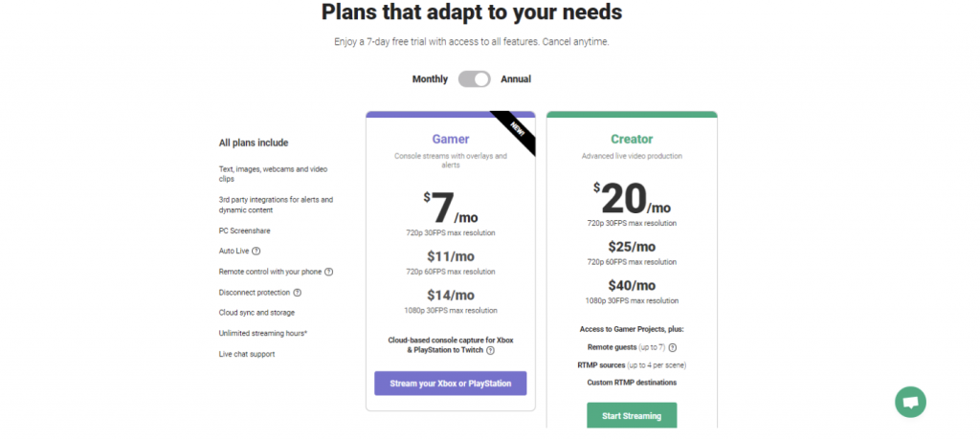Screen dimensions: 980x439
Task: Show info for Cloud-based console capture
Action: pyautogui.click(x=490, y=351)
